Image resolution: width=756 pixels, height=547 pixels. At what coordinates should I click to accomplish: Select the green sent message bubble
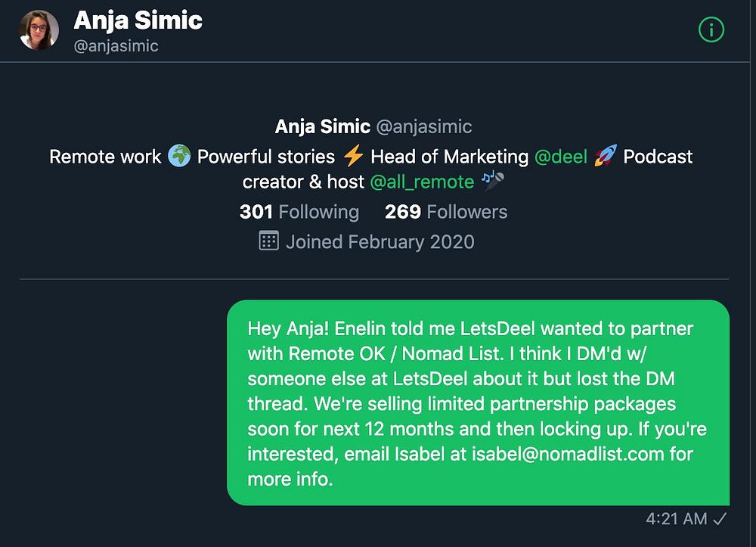[478, 402]
